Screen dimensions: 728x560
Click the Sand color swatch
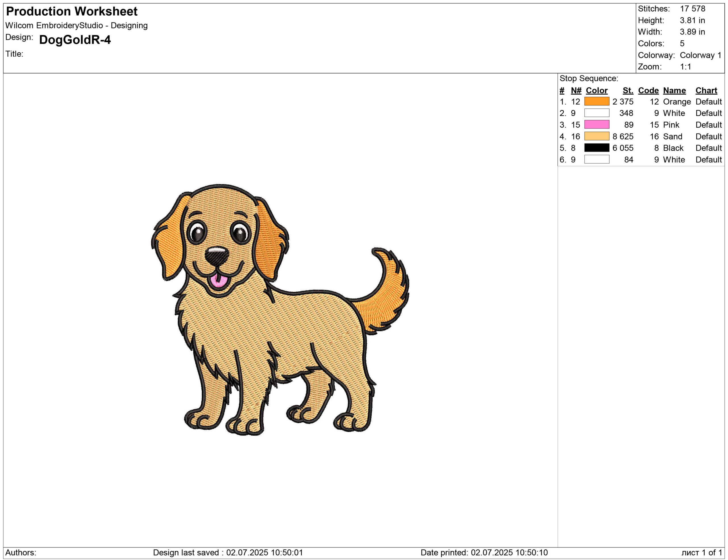(596, 136)
